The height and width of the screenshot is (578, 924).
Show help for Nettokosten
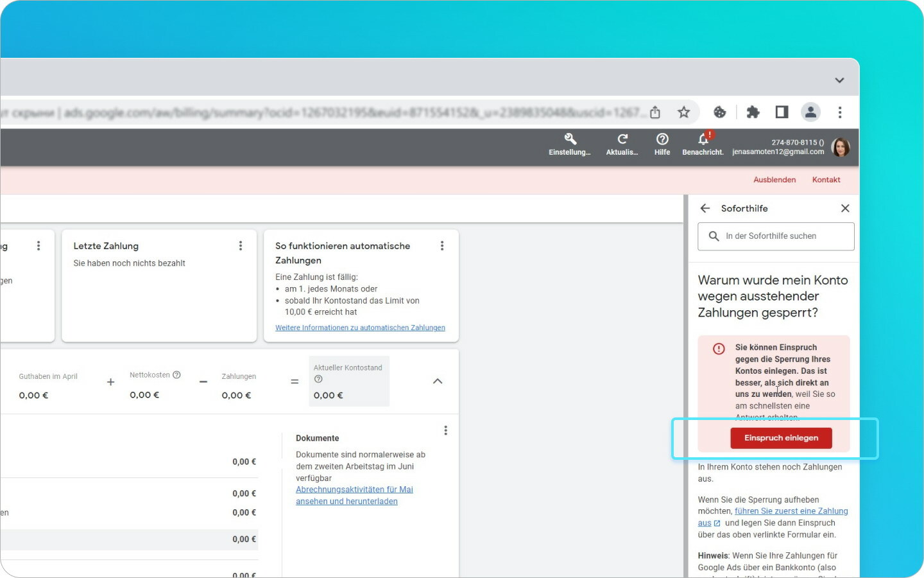176,375
